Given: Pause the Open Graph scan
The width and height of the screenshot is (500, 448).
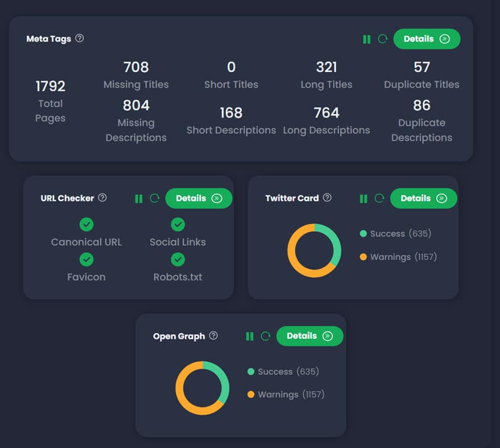Looking at the screenshot, I should coord(250,337).
